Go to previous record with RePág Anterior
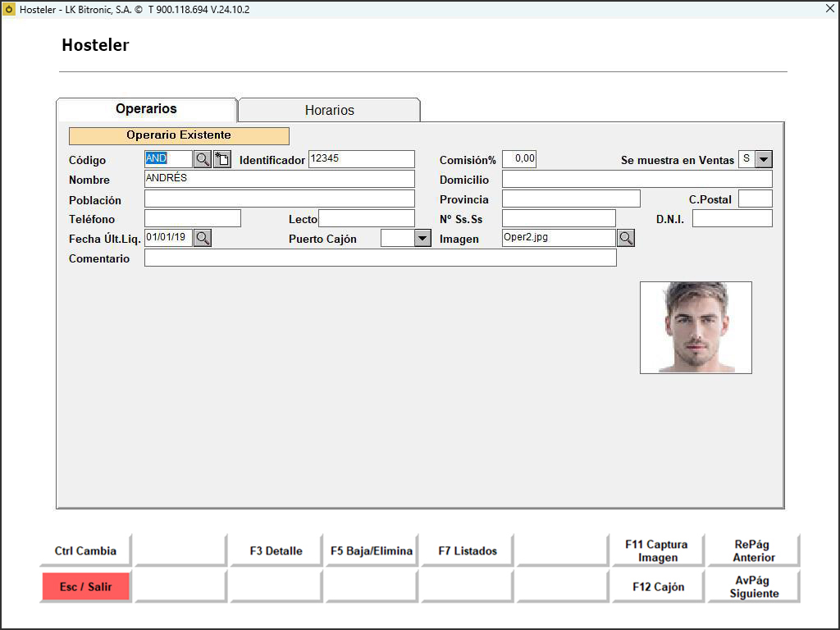This screenshot has width=840, height=630. [x=753, y=550]
